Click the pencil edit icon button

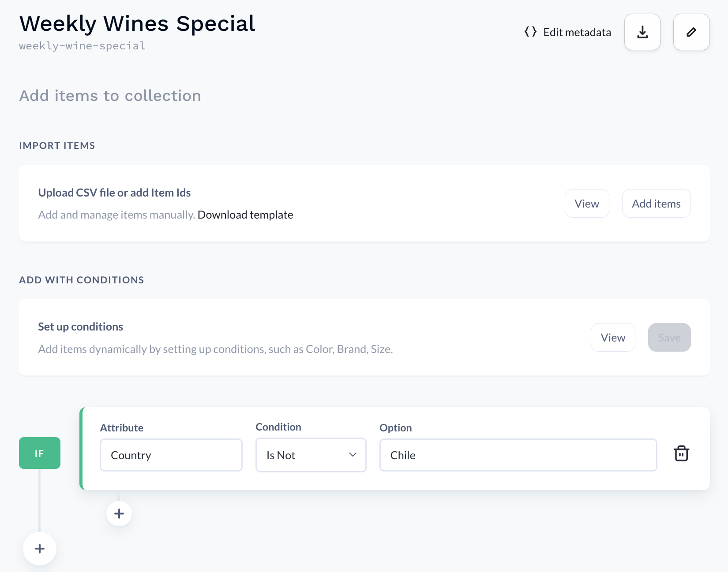(x=691, y=32)
